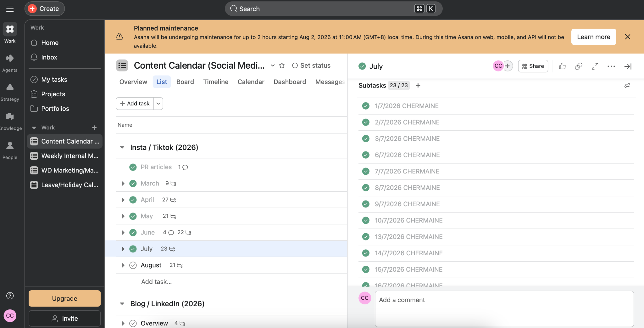Toggle the 1/7/2026 CHERMAINE subtask checkmark

[x=366, y=106]
